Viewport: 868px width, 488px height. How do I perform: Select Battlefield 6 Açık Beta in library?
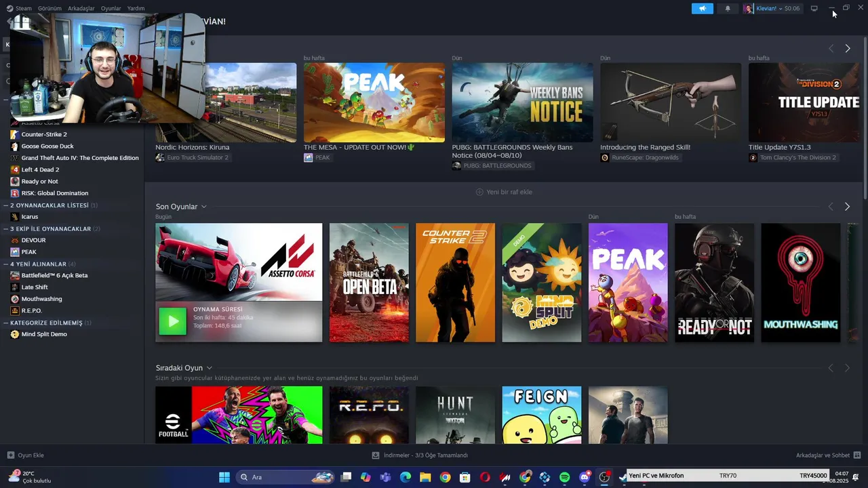(54, 275)
